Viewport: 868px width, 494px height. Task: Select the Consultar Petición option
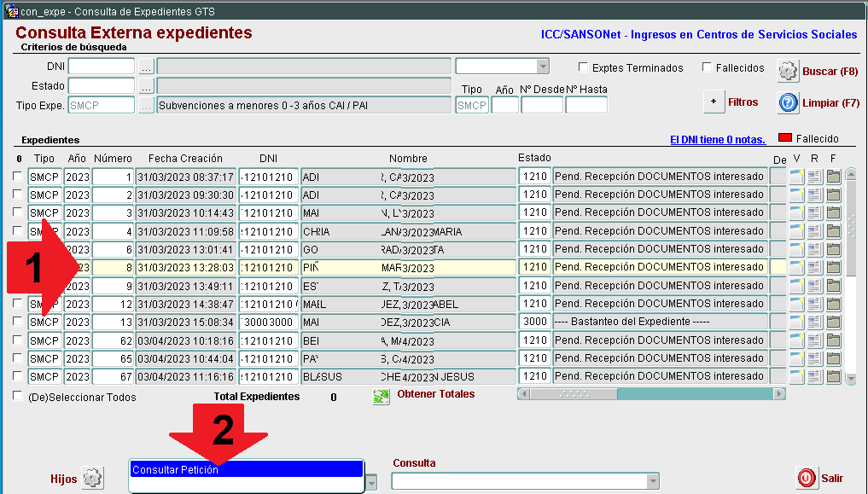tap(246, 469)
